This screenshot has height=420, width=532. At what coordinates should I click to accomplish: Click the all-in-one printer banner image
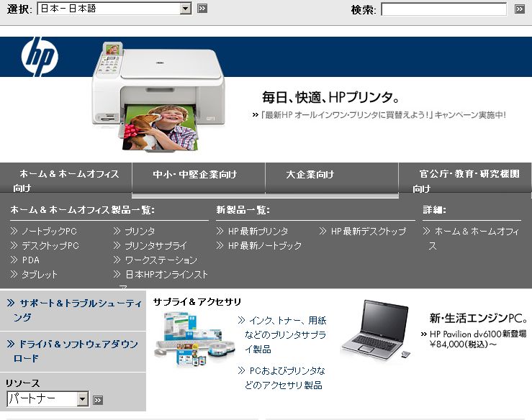[158, 97]
